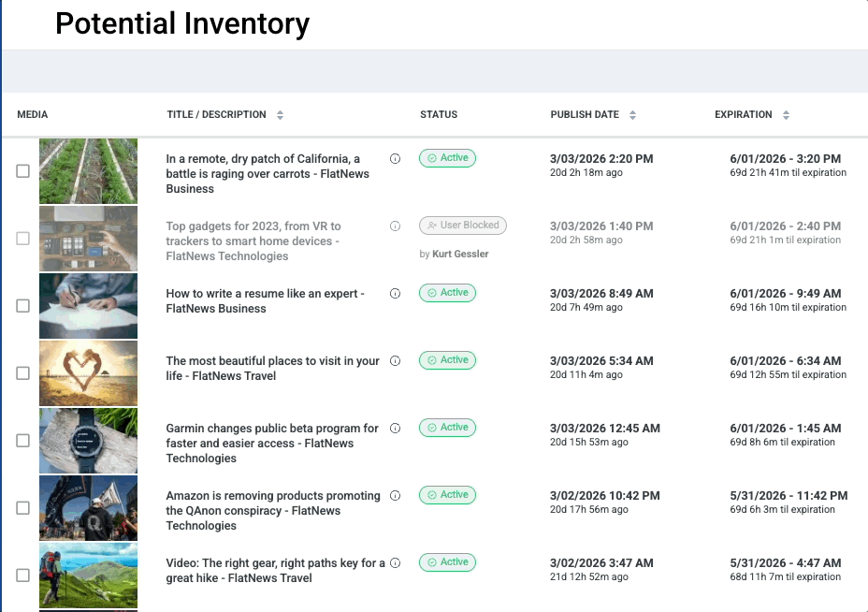868x612 pixels.
Task: Open the most beautiful places article title
Action: [272, 369]
